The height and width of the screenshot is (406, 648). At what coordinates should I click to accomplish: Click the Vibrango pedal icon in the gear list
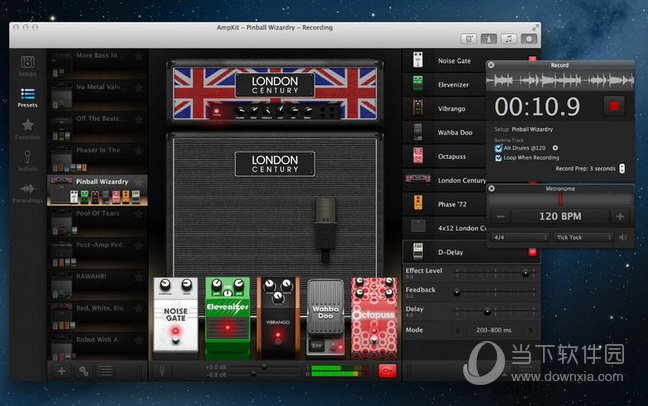pos(418,108)
